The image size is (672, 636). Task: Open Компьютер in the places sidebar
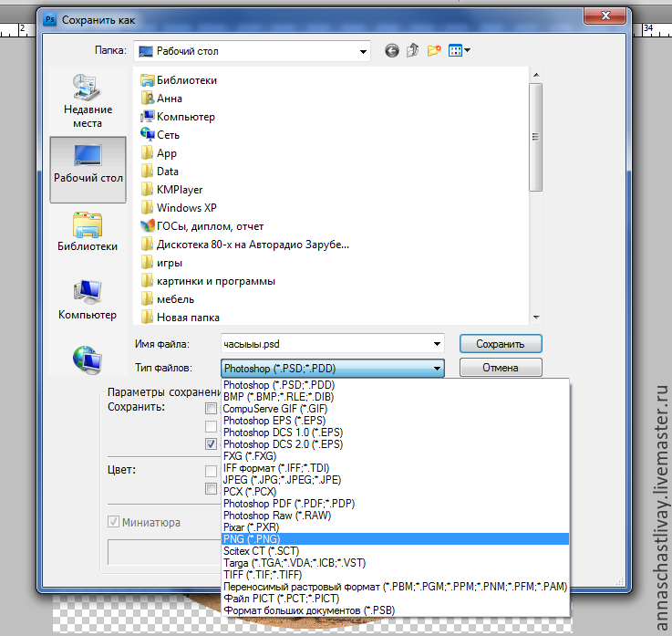coord(88,300)
